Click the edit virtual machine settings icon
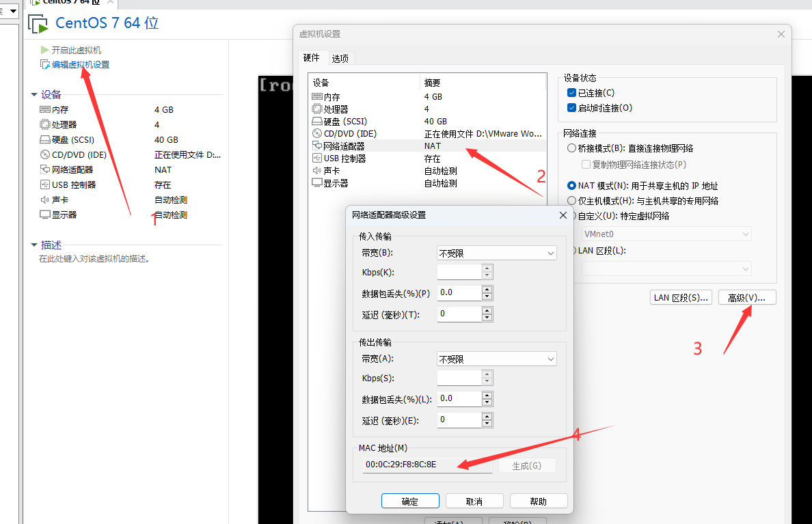The width and height of the screenshot is (812, 524). click(45, 65)
